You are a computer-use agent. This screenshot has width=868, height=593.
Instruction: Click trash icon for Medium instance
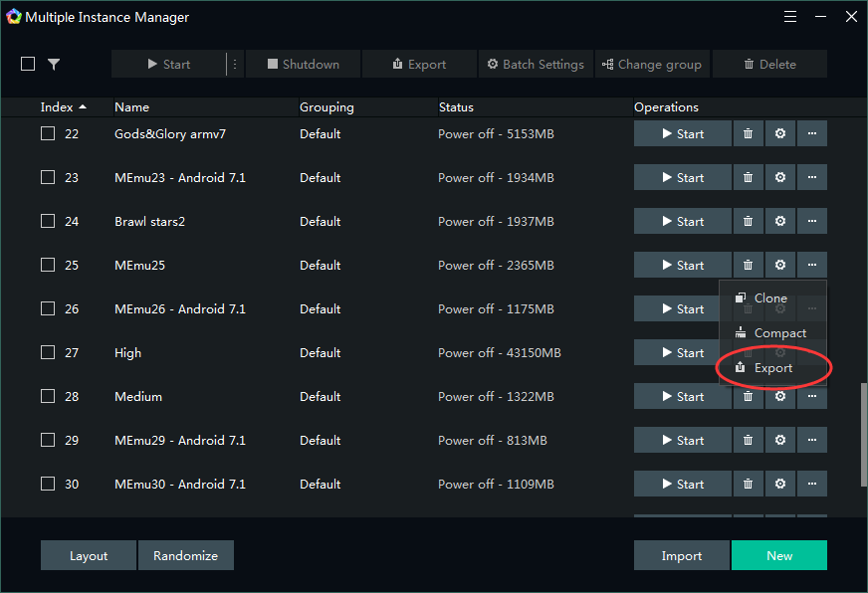748,397
